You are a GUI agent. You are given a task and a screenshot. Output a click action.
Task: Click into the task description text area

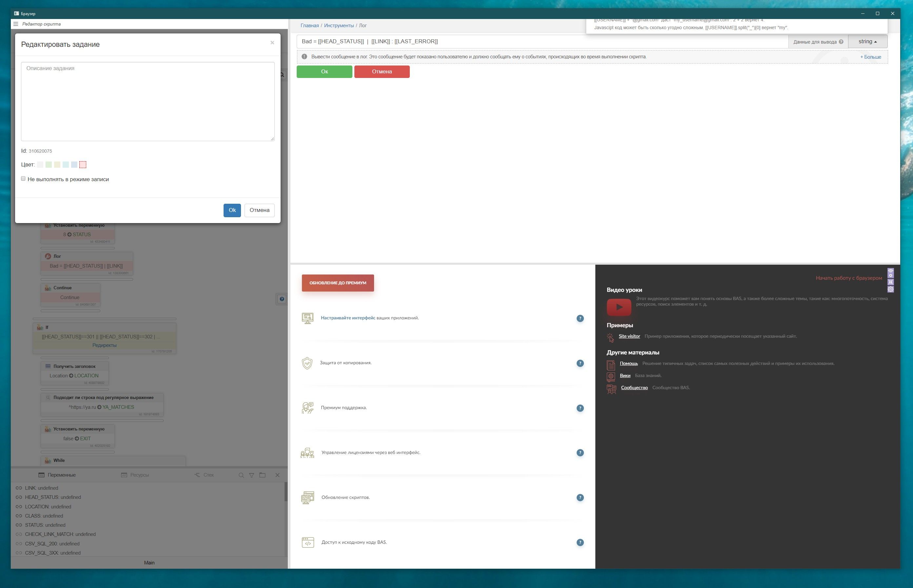pos(148,102)
